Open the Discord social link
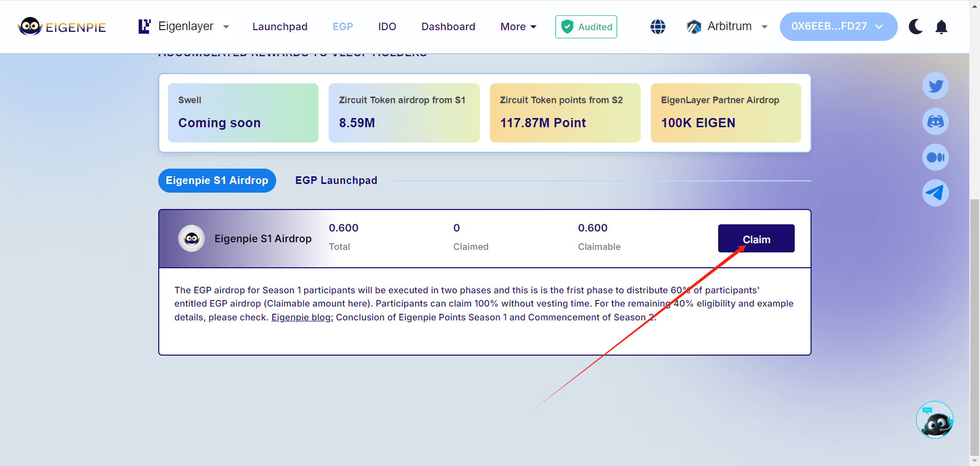 [x=936, y=122]
